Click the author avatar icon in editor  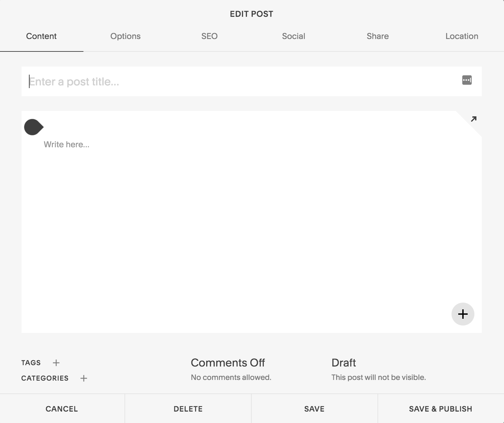pos(33,127)
